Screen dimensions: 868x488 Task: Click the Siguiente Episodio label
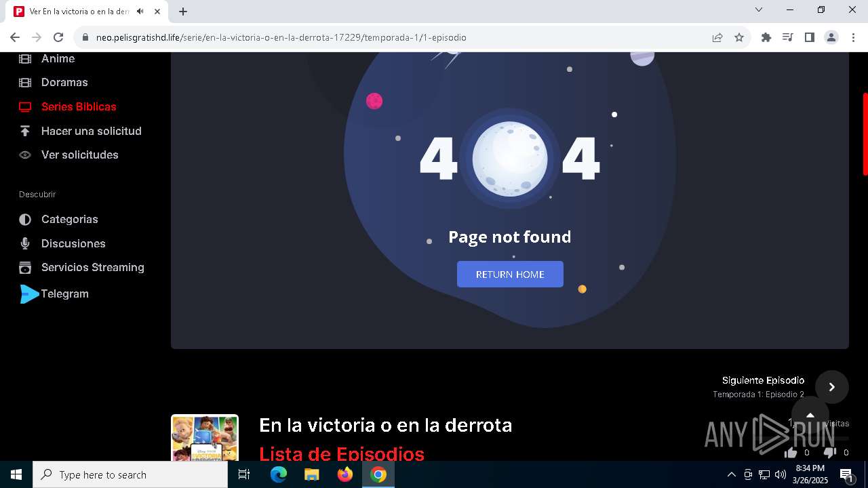(x=763, y=380)
